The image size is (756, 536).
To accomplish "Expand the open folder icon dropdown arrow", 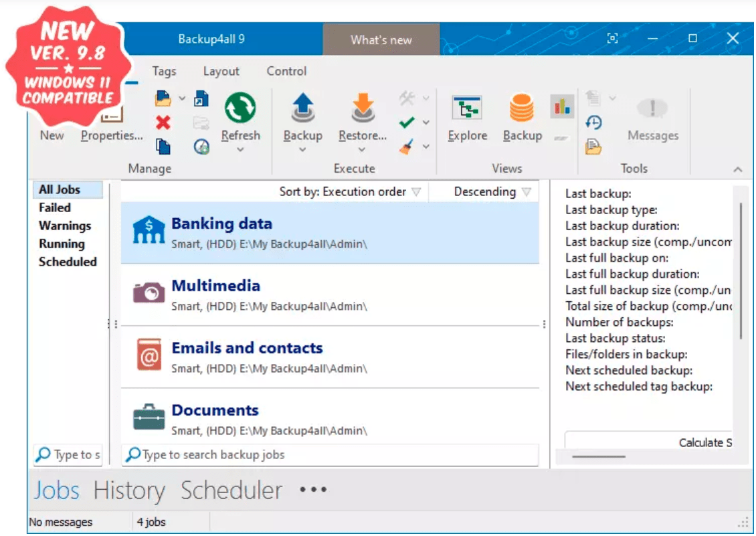I will pos(182,98).
